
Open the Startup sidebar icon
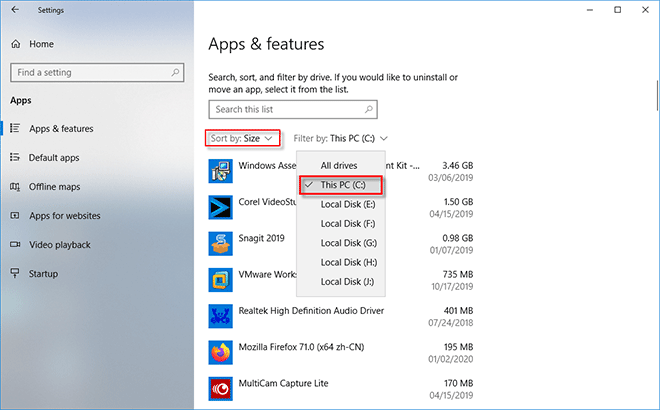tap(15, 273)
